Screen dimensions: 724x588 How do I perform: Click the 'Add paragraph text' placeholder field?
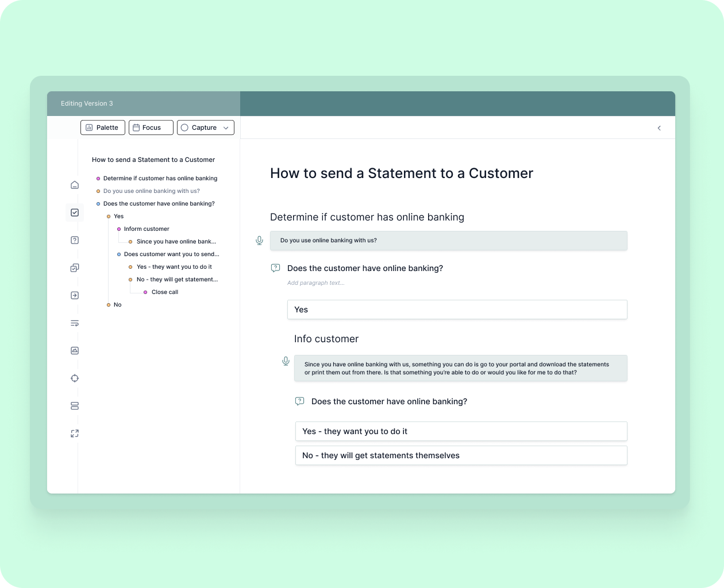coord(315,283)
